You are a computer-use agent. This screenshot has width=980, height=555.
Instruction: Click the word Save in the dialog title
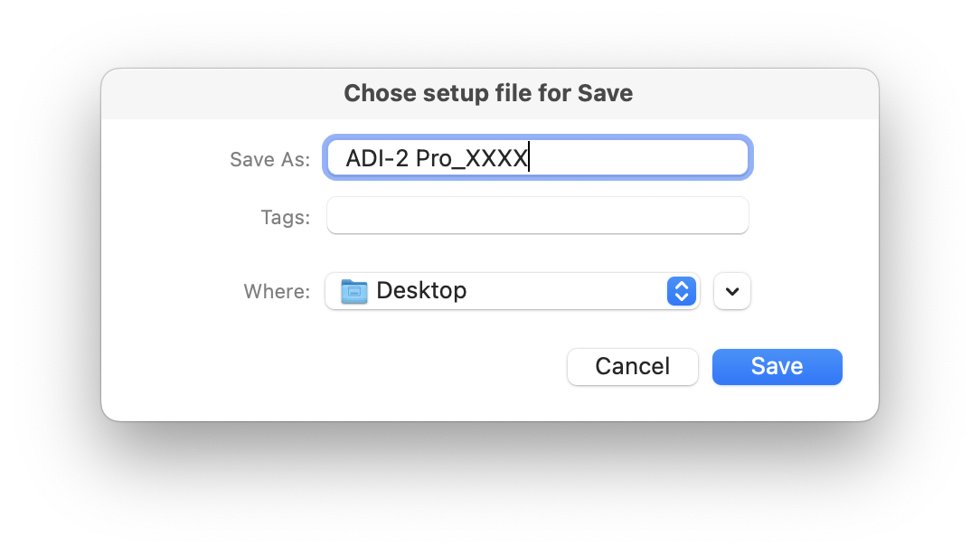click(x=605, y=93)
